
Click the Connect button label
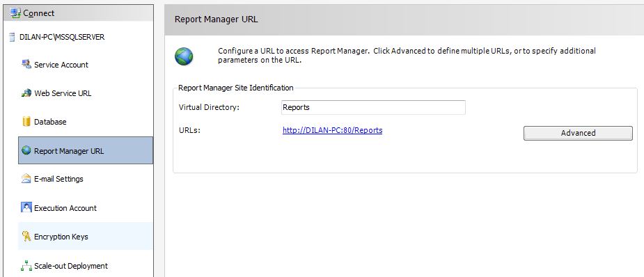coord(38,13)
